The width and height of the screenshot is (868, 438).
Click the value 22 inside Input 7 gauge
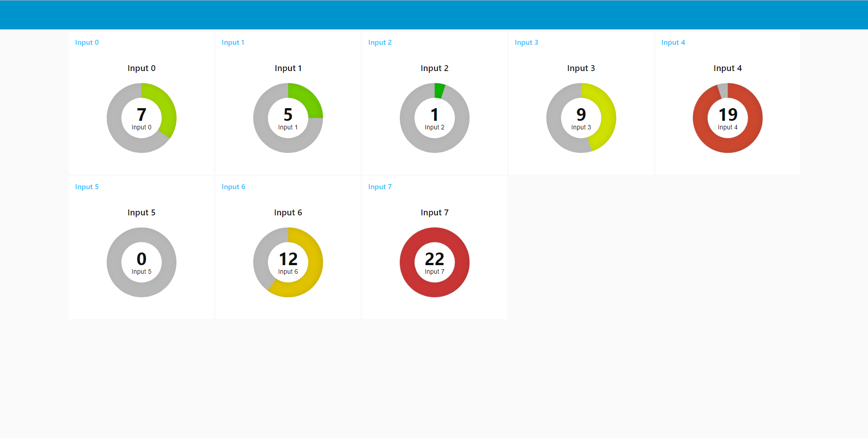(434, 259)
